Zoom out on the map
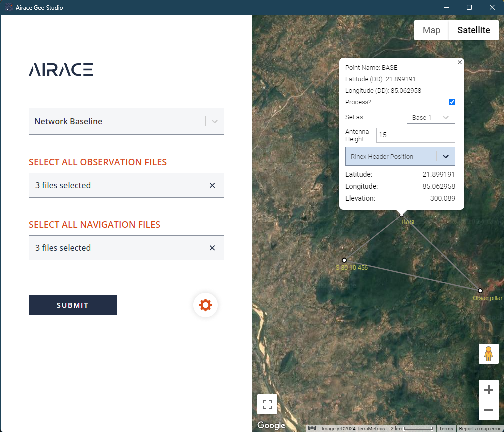 (x=488, y=410)
